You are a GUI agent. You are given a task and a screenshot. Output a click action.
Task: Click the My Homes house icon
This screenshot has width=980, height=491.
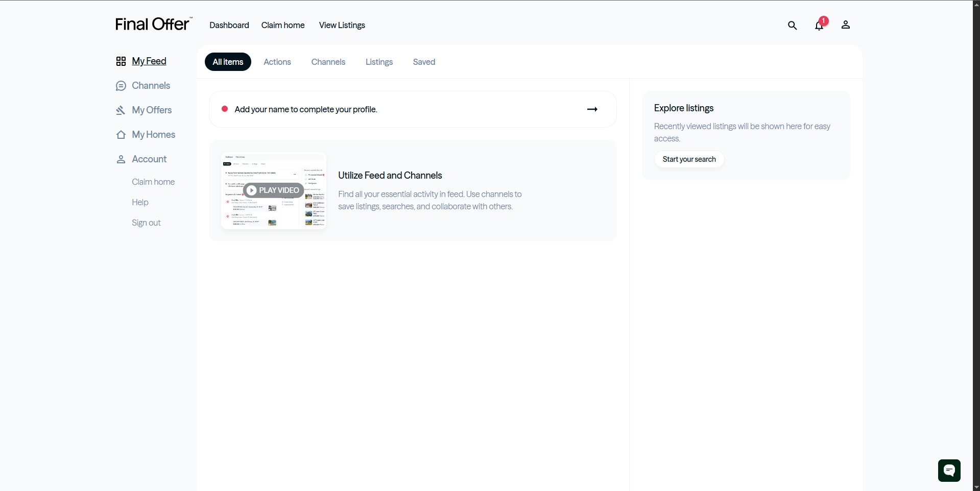[121, 135]
